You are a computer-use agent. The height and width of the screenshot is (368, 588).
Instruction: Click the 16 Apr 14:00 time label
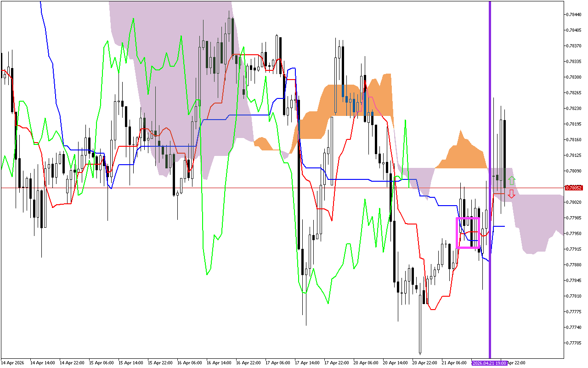[x=218, y=363]
